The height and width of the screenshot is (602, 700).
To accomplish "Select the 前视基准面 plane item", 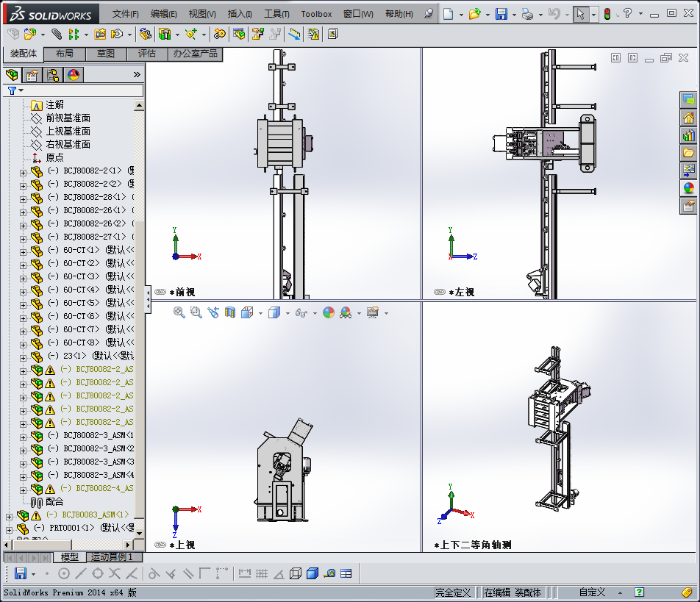I will point(68,118).
